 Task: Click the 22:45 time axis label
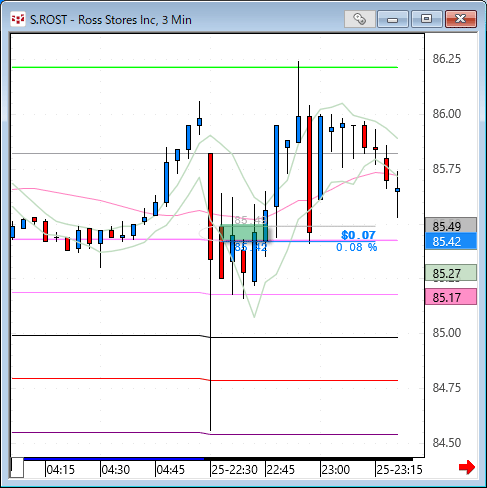pos(281,470)
